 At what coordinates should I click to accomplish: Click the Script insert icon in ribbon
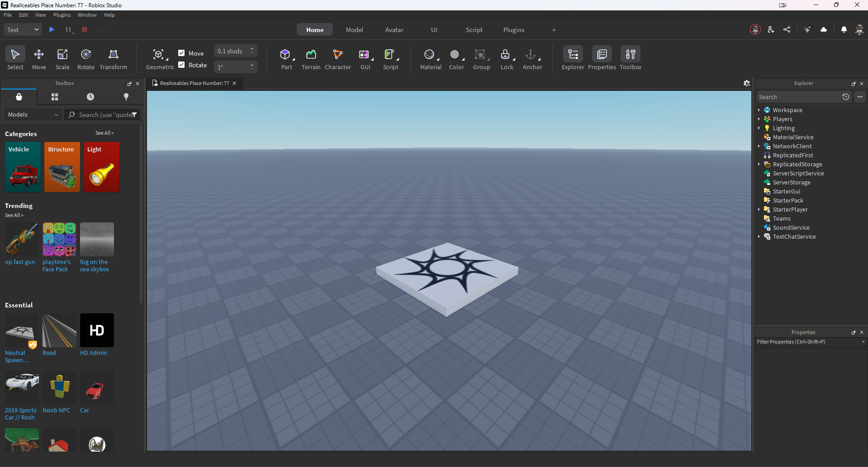point(389,55)
